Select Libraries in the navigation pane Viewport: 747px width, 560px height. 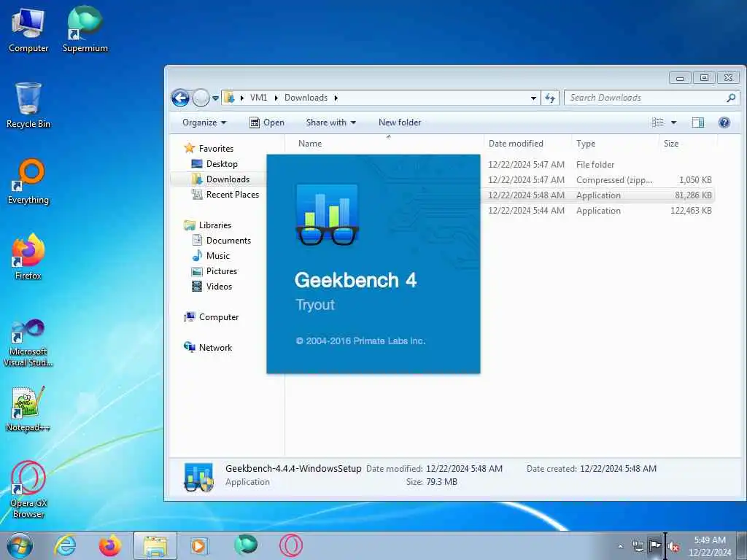(208, 225)
